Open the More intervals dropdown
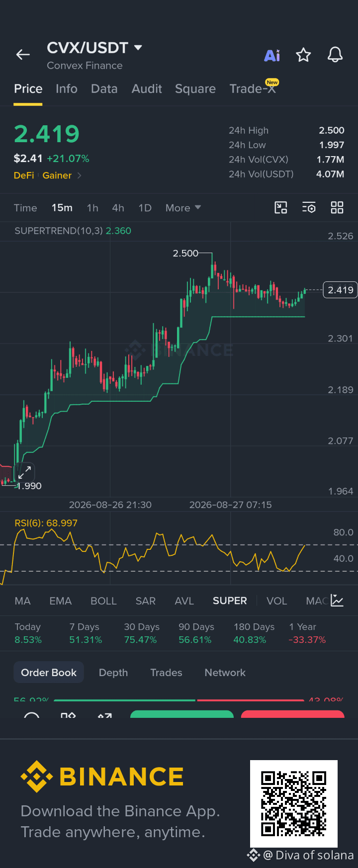The image size is (358, 868). 183,208
